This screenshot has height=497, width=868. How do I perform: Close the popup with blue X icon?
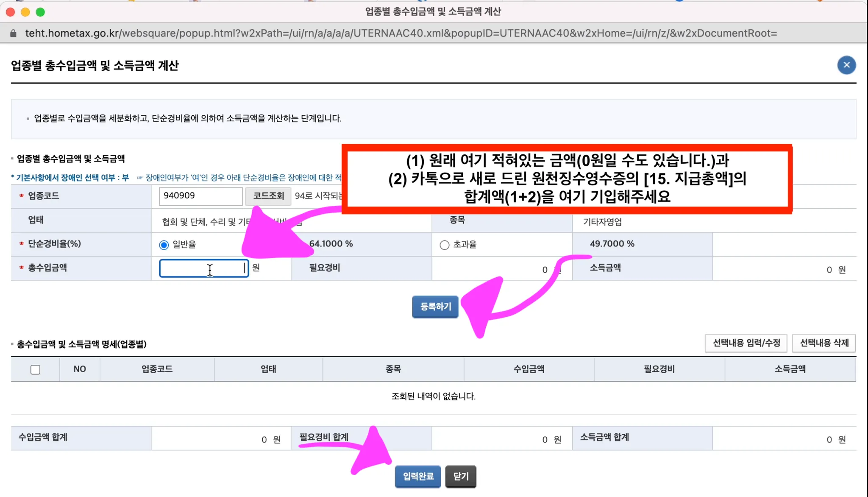coord(846,65)
